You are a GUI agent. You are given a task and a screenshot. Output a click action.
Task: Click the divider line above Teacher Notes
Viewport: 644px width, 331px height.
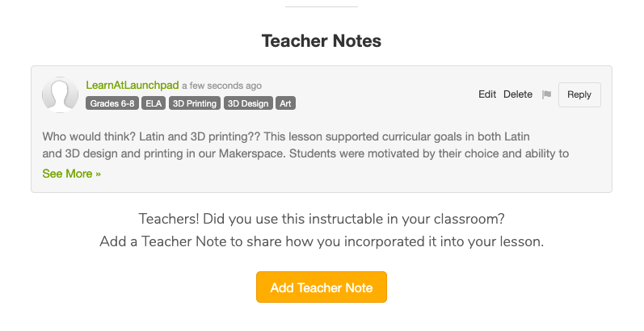[x=322, y=6]
